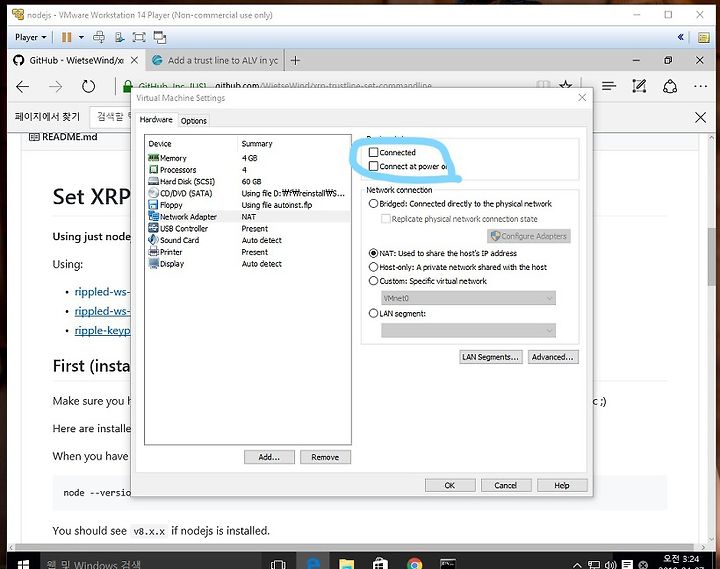Confirm settings with OK button
Viewport: 720px width, 569px height.
(x=450, y=485)
